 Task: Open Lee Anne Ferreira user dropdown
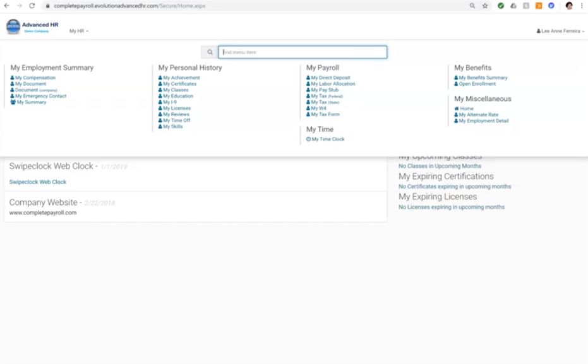560,31
